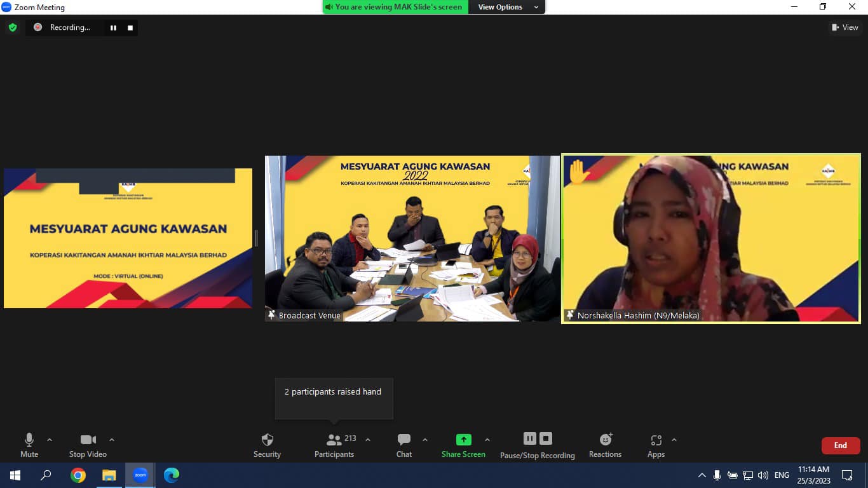This screenshot has width=868, height=488.
Task: Click the pin icon beside Norshakella Hashim label
Action: (571, 315)
